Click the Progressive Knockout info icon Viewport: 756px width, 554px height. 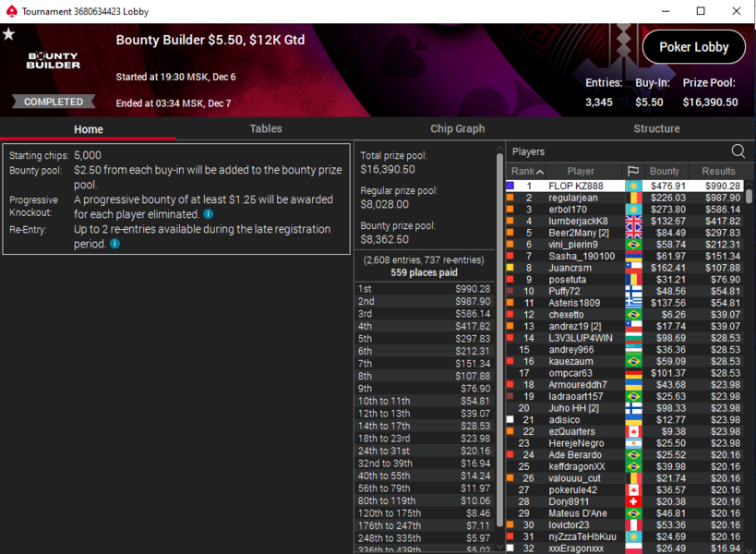[x=208, y=214]
